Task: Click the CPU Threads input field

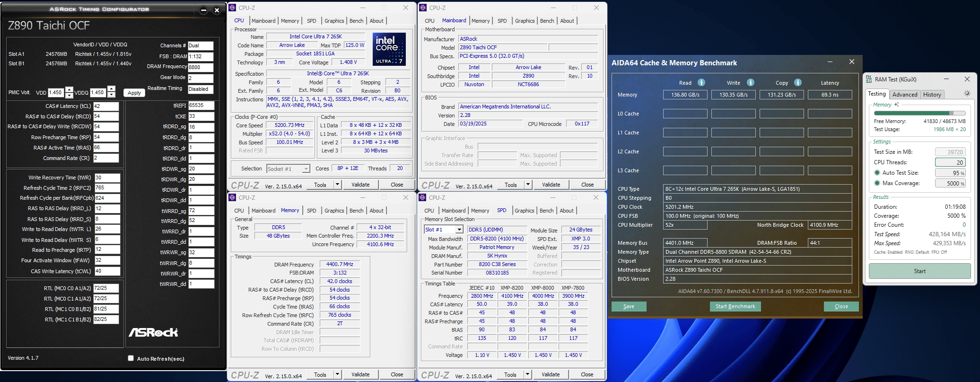Action: tap(950, 162)
